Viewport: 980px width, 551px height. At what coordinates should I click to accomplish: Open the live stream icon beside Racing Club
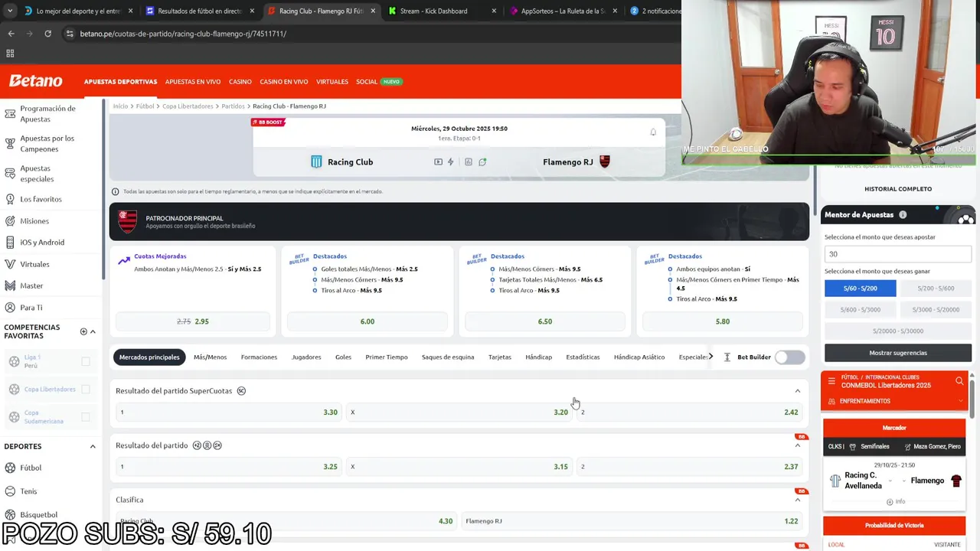click(x=438, y=162)
